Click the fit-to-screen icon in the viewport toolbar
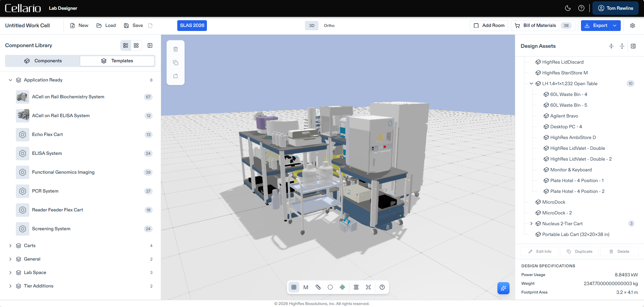The width and height of the screenshot is (644, 307). coord(368,287)
